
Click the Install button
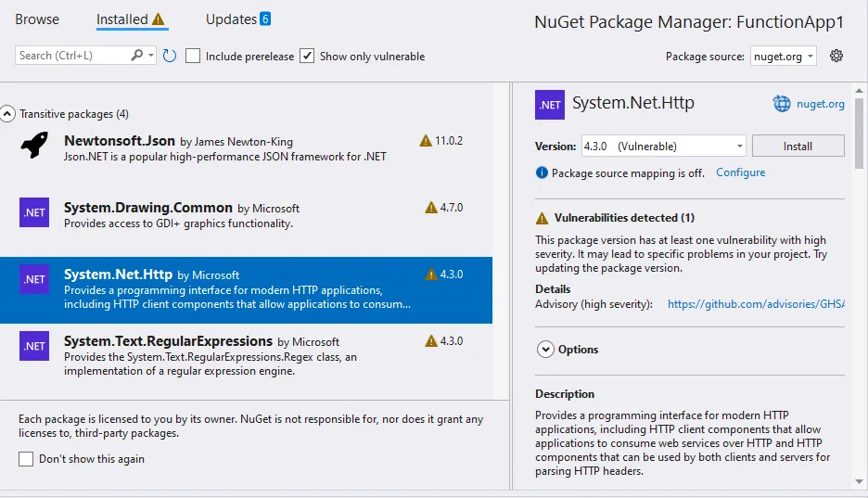(798, 147)
